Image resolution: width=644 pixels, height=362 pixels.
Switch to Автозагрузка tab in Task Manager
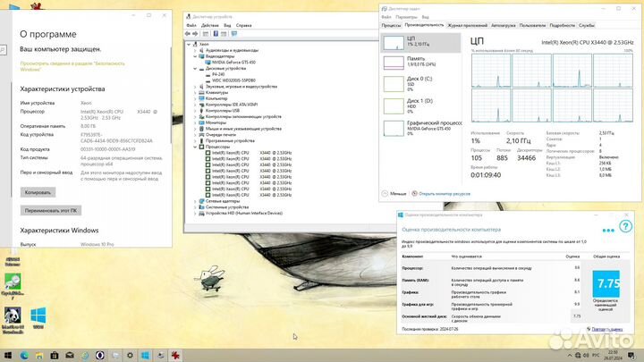pos(503,25)
